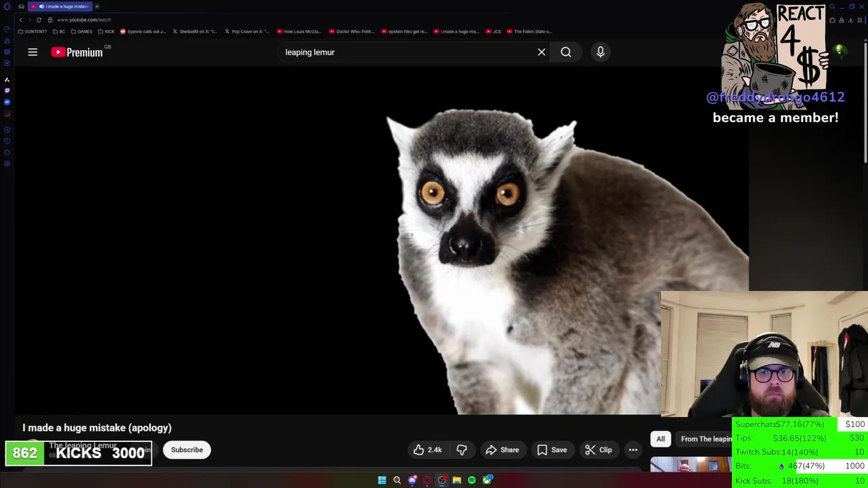Select the 'I made a huge mistake' browser tab
This screenshot has width=868, height=488.
point(60,6)
